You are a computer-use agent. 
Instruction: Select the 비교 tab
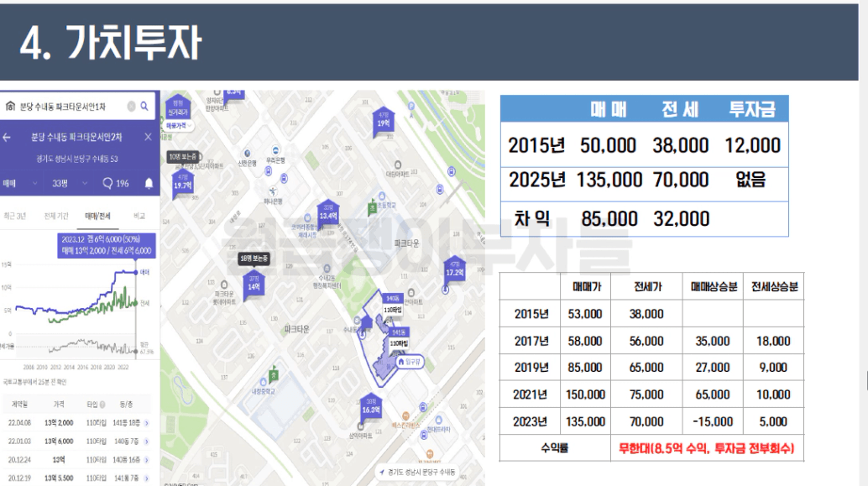point(139,216)
